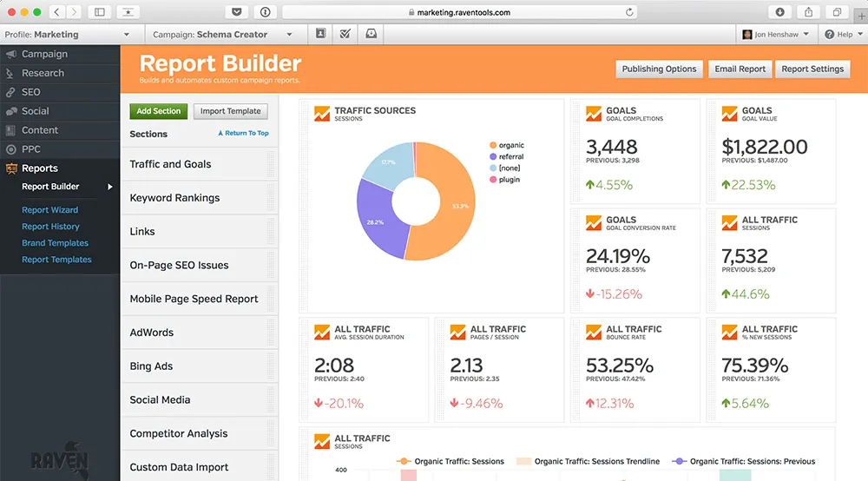Click the microscope icon next to Research

click(x=10, y=73)
